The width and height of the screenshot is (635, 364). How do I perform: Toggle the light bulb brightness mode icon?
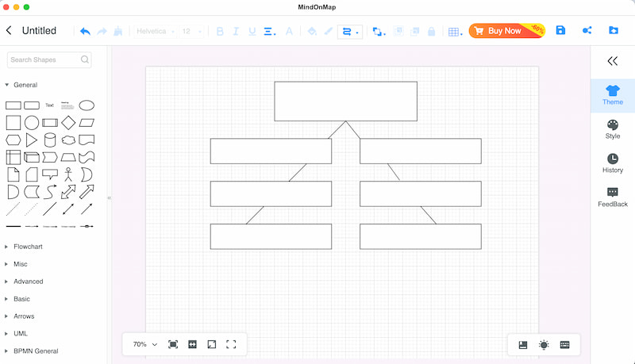544,345
